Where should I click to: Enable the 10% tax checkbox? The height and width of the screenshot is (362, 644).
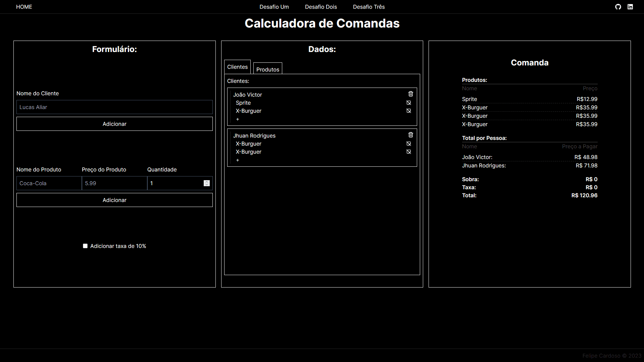[x=85, y=246]
